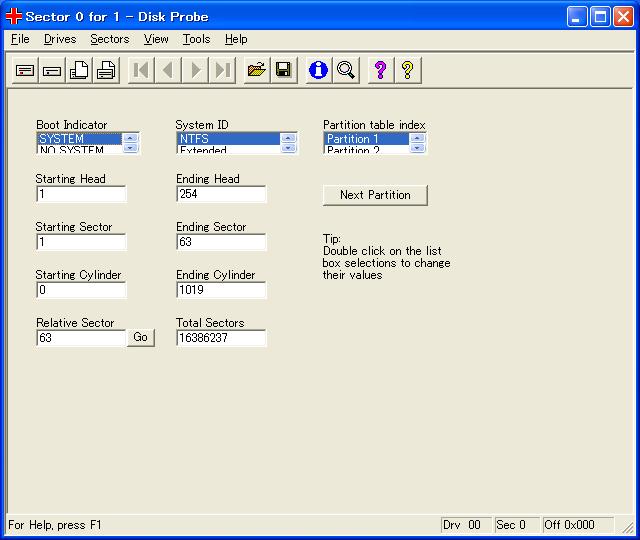The image size is (640, 540).
Task: Go to first sector arrow icon
Action: click(x=141, y=70)
